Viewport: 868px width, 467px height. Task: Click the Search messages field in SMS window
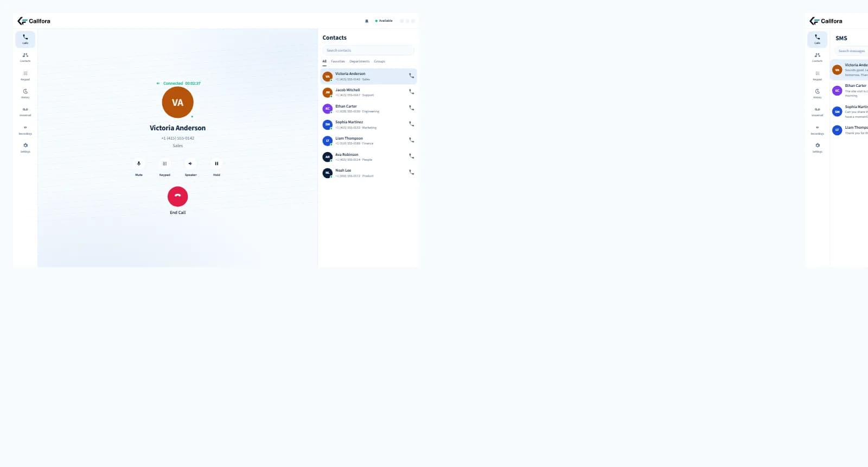pos(852,51)
